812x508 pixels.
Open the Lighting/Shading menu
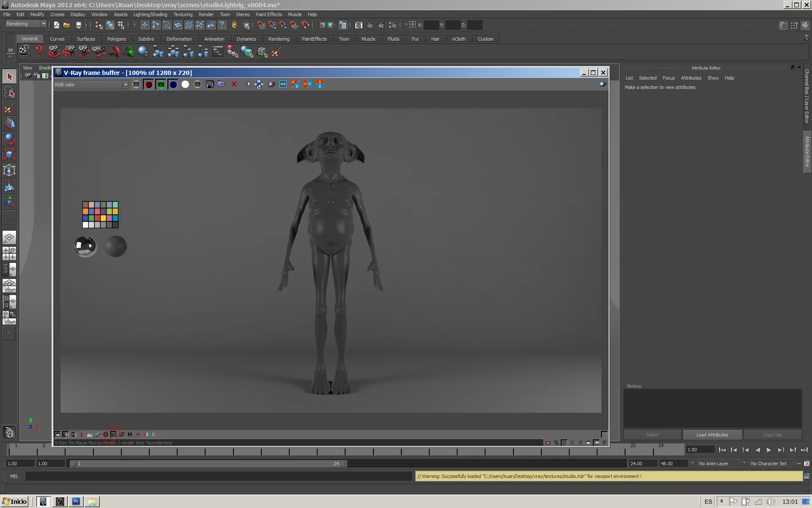(x=150, y=14)
